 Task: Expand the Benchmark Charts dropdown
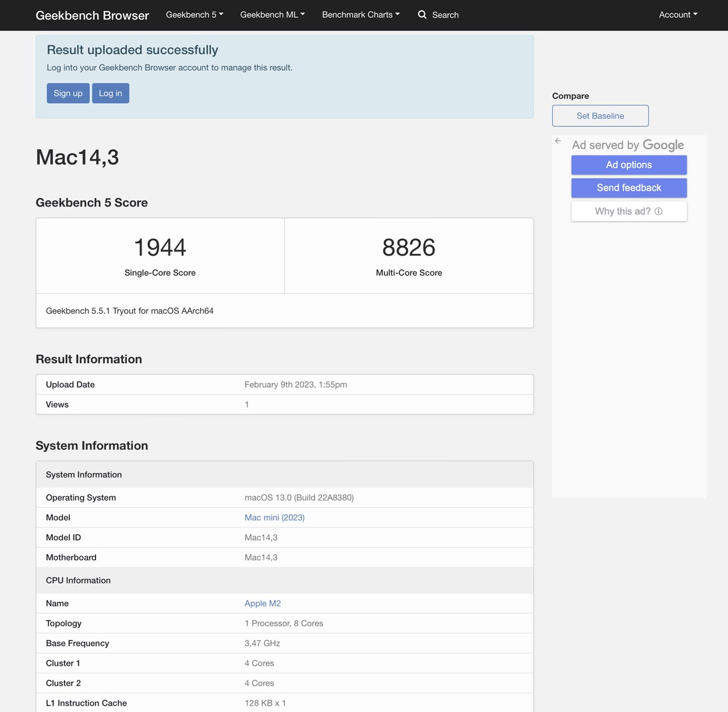pos(361,15)
